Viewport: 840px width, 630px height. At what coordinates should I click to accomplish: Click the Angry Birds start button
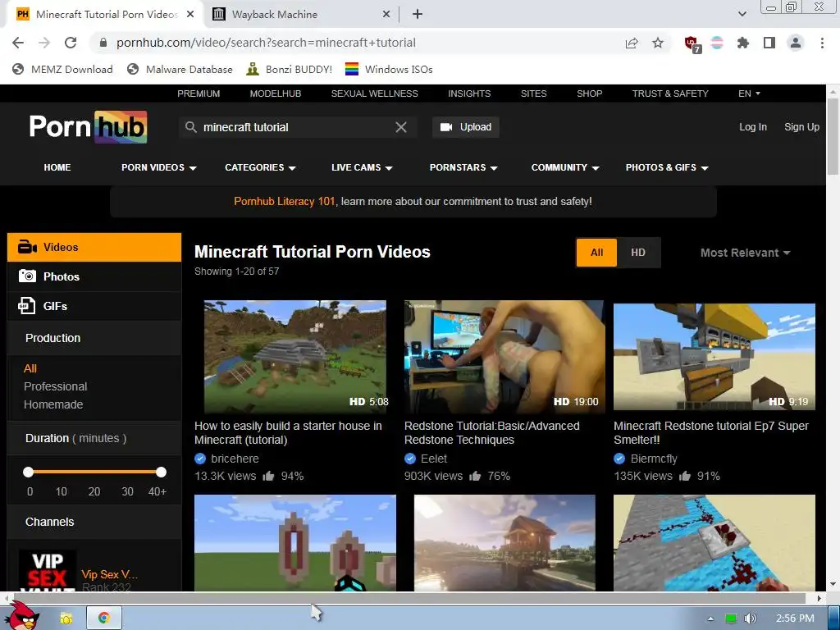point(24,615)
